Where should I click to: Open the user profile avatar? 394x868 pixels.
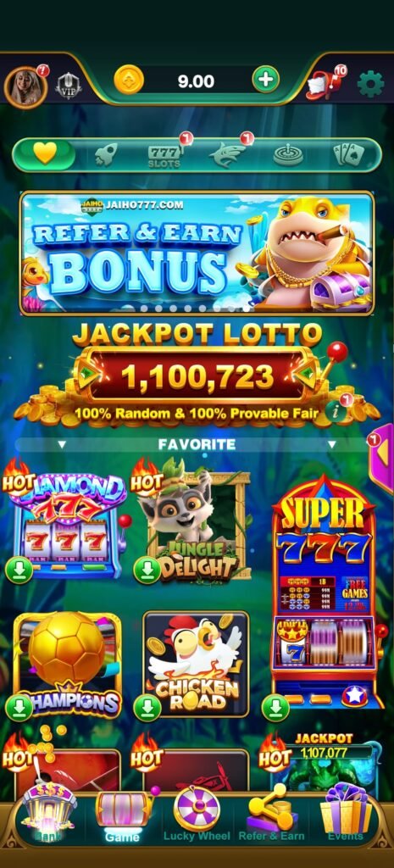[x=25, y=87]
